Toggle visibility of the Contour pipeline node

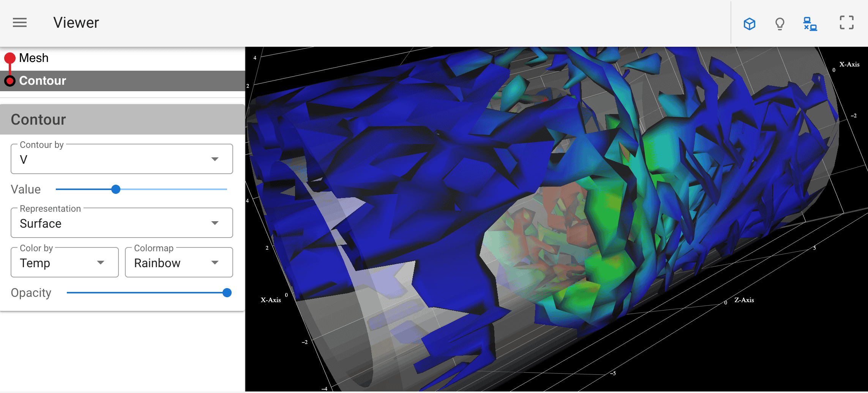point(10,81)
